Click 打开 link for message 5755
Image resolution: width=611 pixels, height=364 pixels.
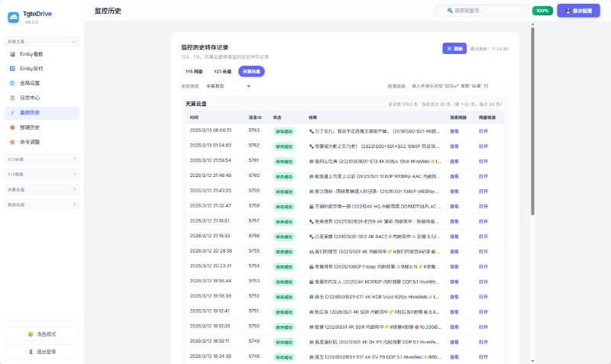[x=483, y=252]
